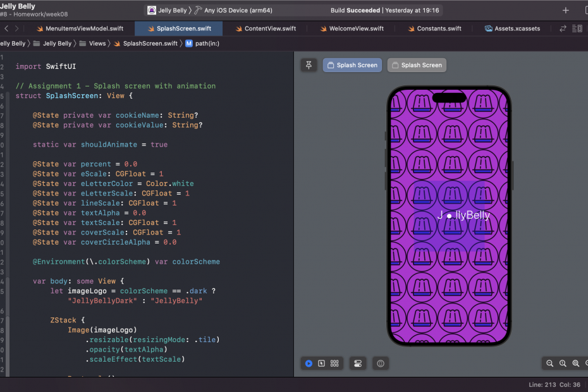Open the preview variants grid
Screen dimensions: 588x392
click(x=334, y=364)
